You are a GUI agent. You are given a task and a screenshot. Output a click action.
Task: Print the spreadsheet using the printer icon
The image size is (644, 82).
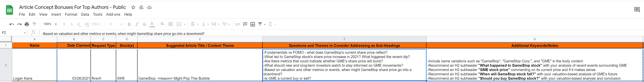(x=27, y=24)
